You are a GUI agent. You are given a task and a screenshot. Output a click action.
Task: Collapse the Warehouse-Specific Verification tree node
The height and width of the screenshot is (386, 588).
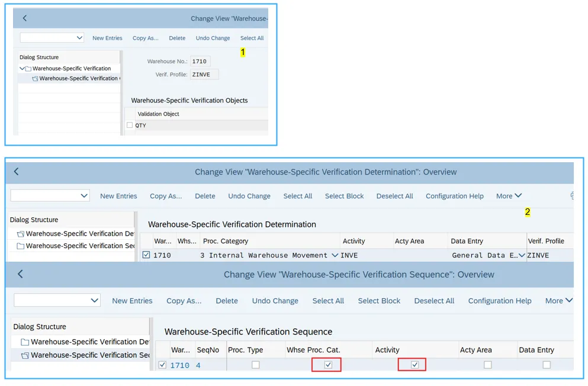22,69
